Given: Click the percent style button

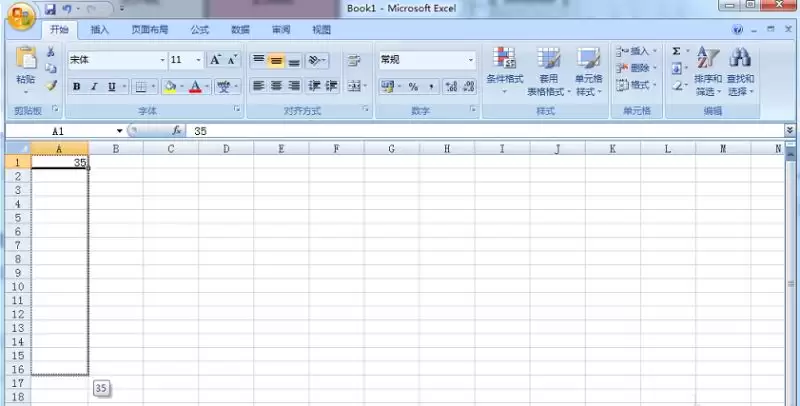Looking at the screenshot, I should click(412, 87).
